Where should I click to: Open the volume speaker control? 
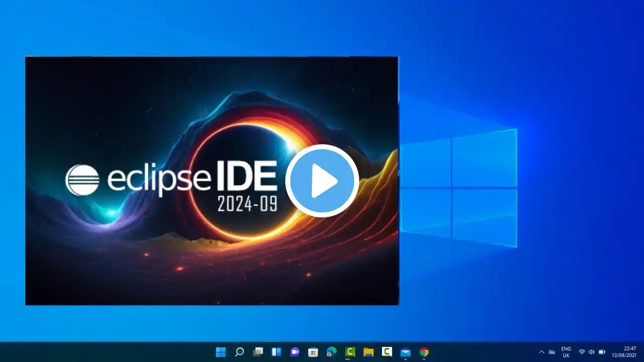click(592, 352)
